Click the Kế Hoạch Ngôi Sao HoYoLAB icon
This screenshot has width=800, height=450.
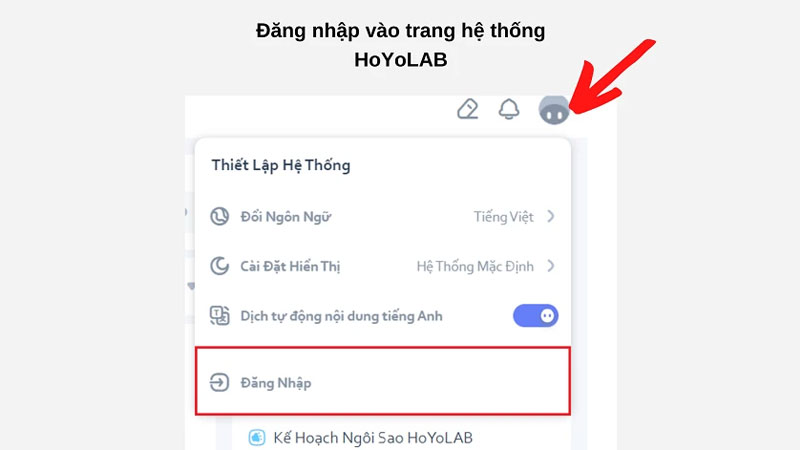[257, 437]
